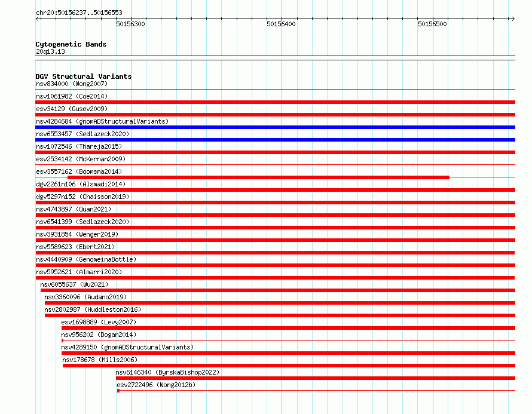Click the esv2722496 (Wong2012b) label

point(156,385)
